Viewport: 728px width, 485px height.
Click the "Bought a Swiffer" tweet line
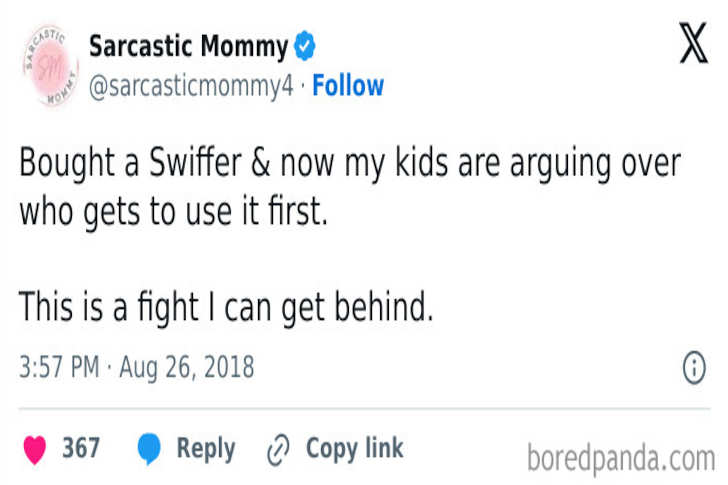(x=349, y=164)
